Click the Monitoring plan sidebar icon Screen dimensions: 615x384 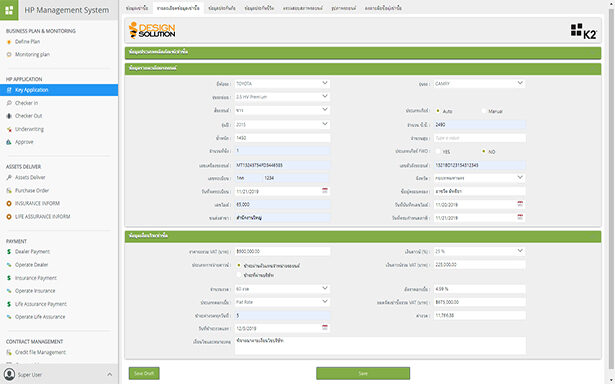(9, 55)
